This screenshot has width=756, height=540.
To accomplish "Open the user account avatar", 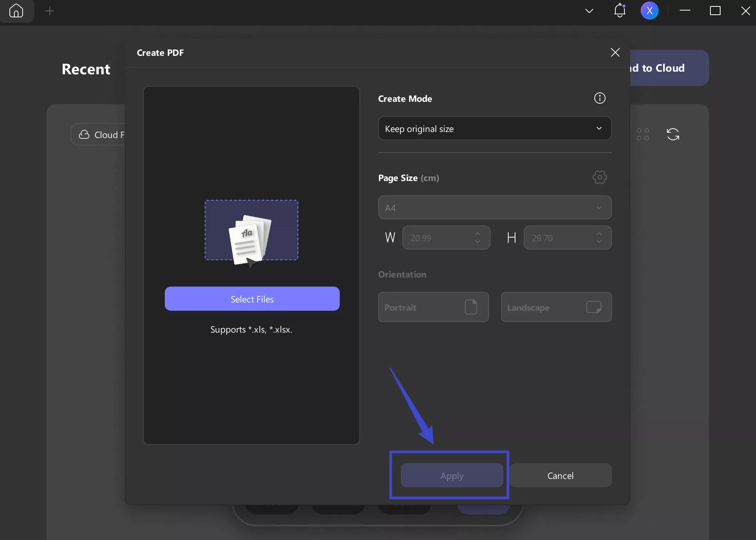I will [649, 11].
